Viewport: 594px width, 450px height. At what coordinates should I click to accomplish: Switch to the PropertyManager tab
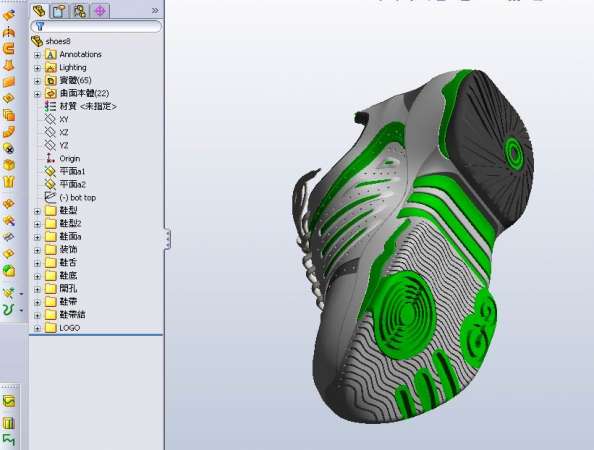click(59, 11)
